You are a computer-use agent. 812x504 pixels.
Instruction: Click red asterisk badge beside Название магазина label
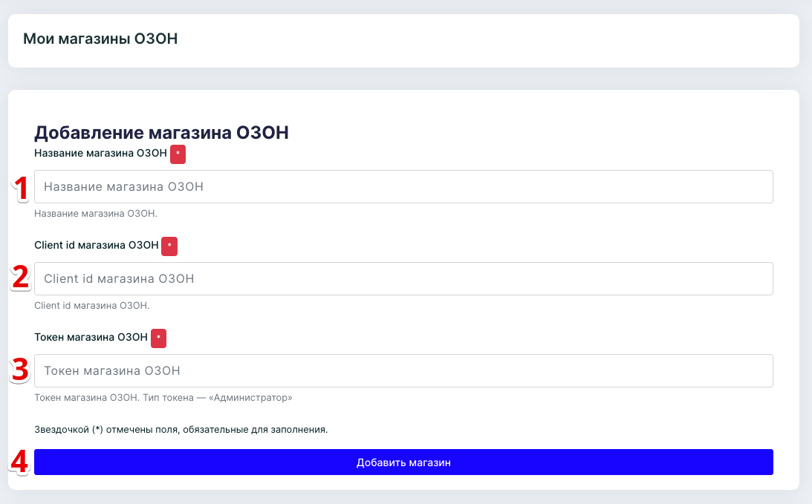click(x=178, y=154)
